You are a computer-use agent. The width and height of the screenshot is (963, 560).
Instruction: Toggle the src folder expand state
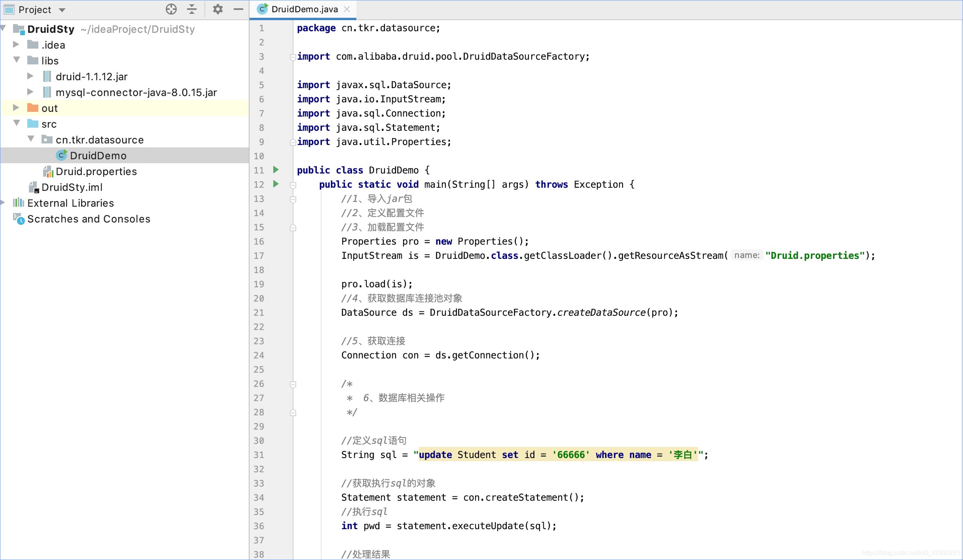(18, 124)
